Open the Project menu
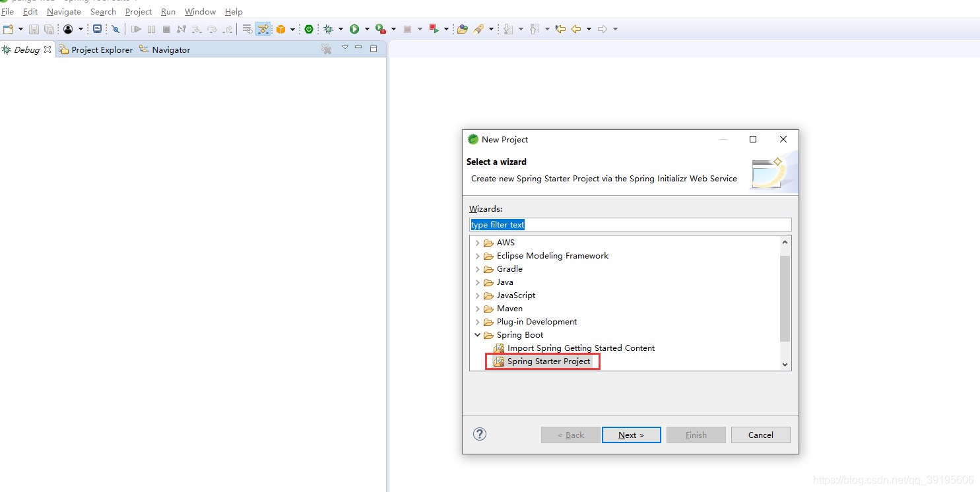This screenshot has width=980, height=492. (x=139, y=12)
